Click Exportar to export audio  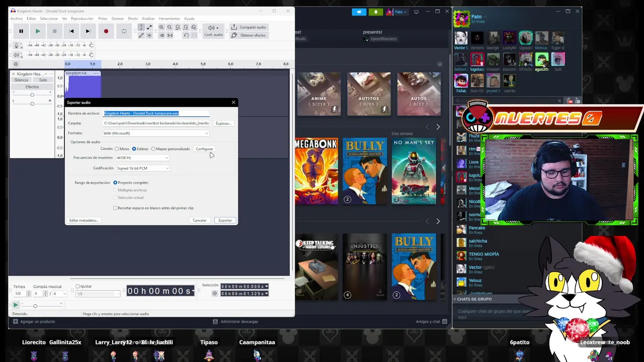pyautogui.click(x=225, y=220)
